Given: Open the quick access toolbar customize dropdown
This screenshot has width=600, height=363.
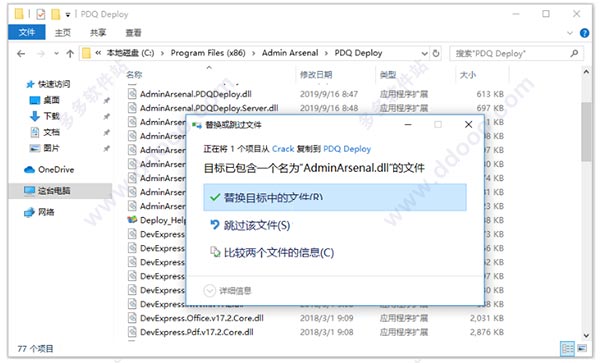Looking at the screenshot, I should pos(68,15).
